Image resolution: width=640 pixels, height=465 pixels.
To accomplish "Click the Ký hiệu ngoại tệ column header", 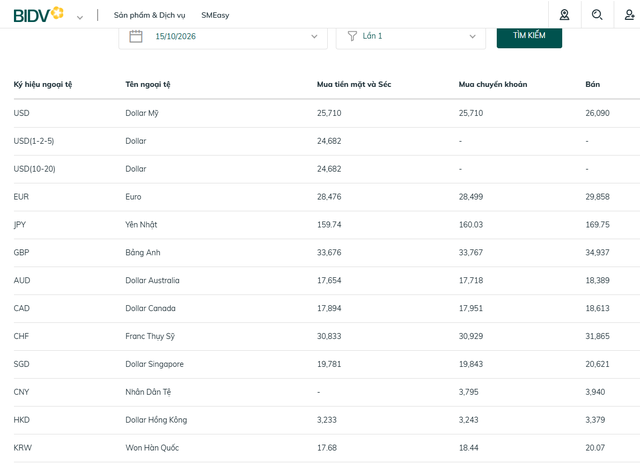I will (x=43, y=84).
